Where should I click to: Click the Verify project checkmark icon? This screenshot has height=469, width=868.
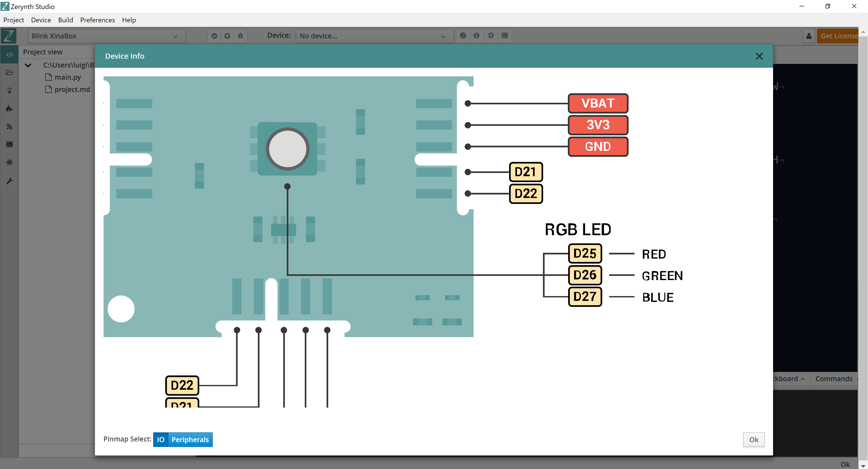click(x=214, y=36)
